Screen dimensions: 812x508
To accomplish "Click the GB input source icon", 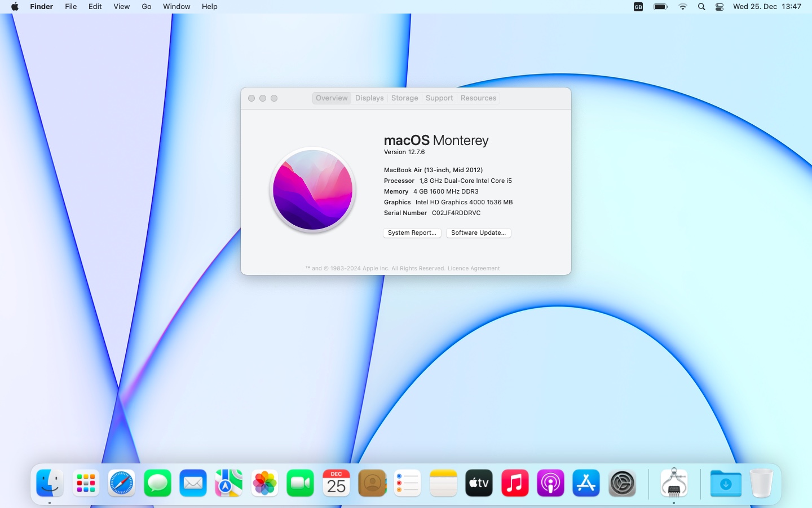I will coord(638,7).
